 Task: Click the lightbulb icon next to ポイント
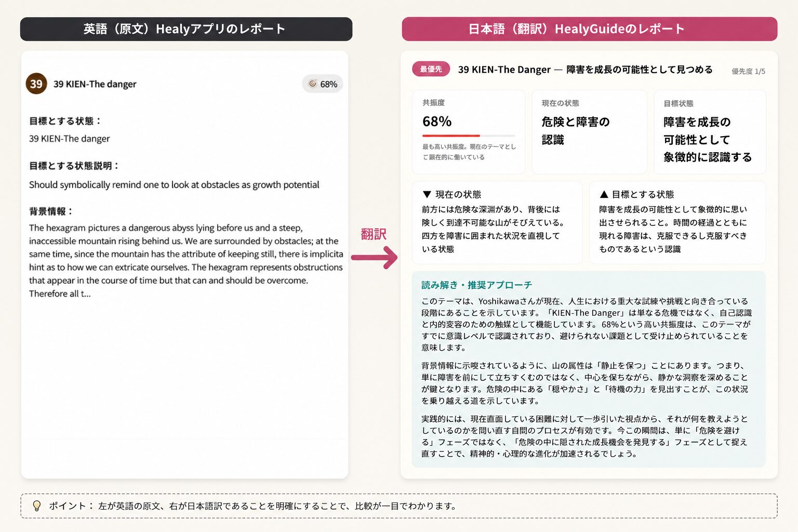click(37, 506)
